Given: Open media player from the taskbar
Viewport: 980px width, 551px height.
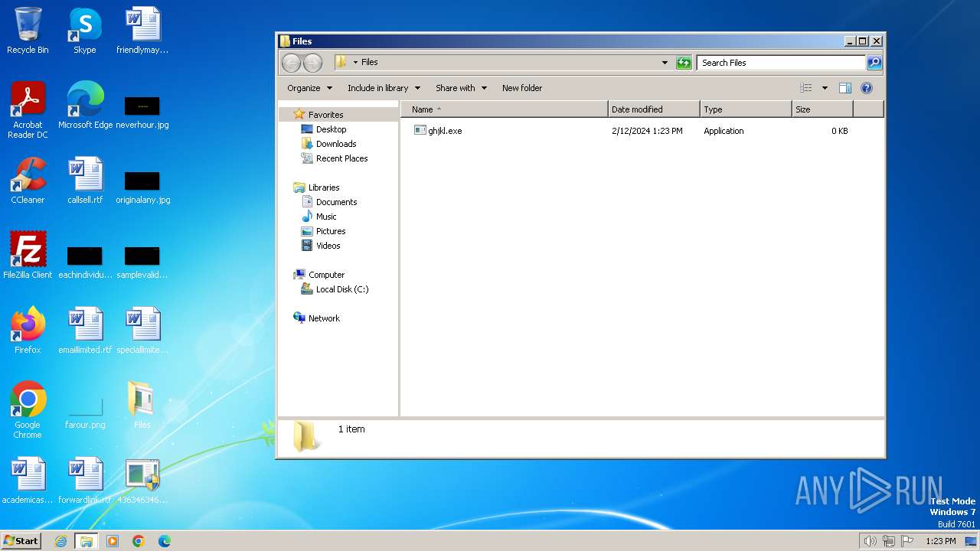Looking at the screenshot, I should coord(113,541).
